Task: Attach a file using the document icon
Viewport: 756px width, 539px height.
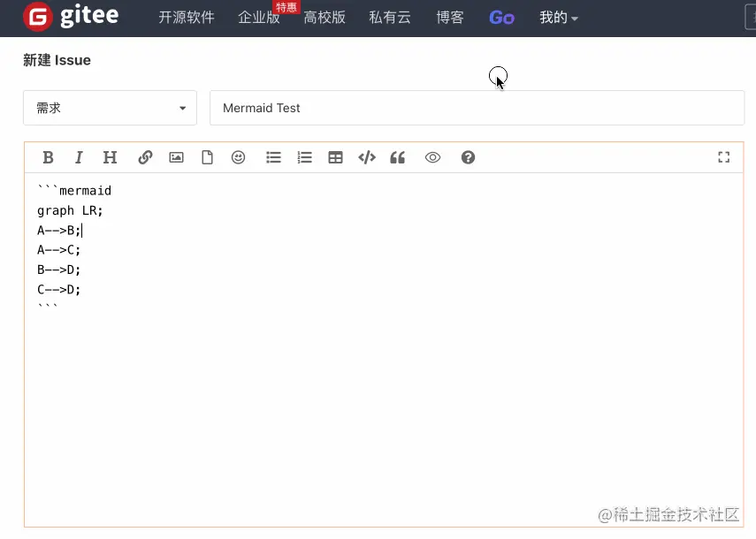Action: pyautogui.click(x=207, y=157)
